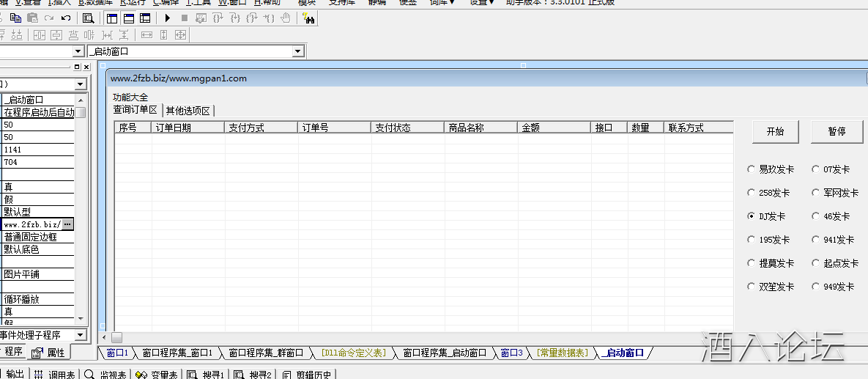The image size is (868, 379).
Task: Switch to the 其他选项区 tab
Action: click(188, 111)
